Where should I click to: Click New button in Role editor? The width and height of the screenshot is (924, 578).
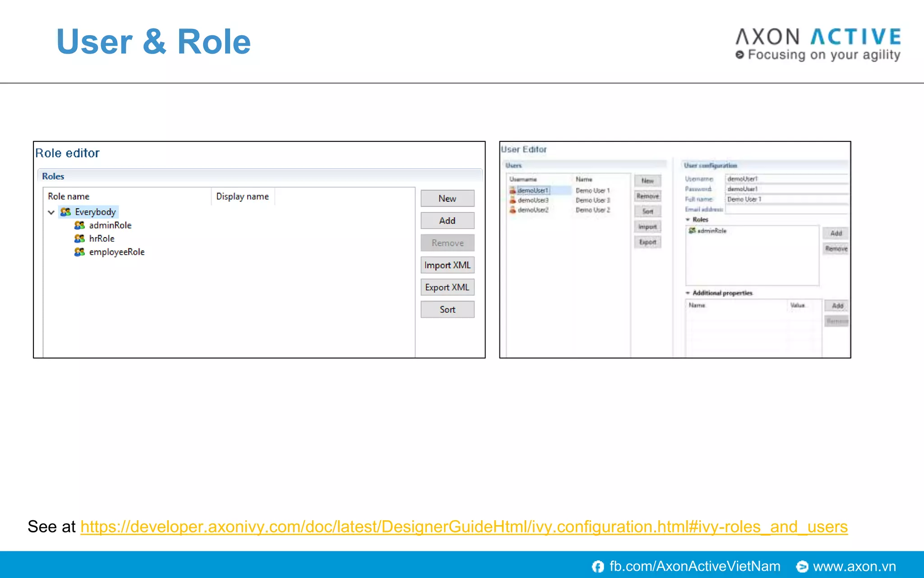448,198
